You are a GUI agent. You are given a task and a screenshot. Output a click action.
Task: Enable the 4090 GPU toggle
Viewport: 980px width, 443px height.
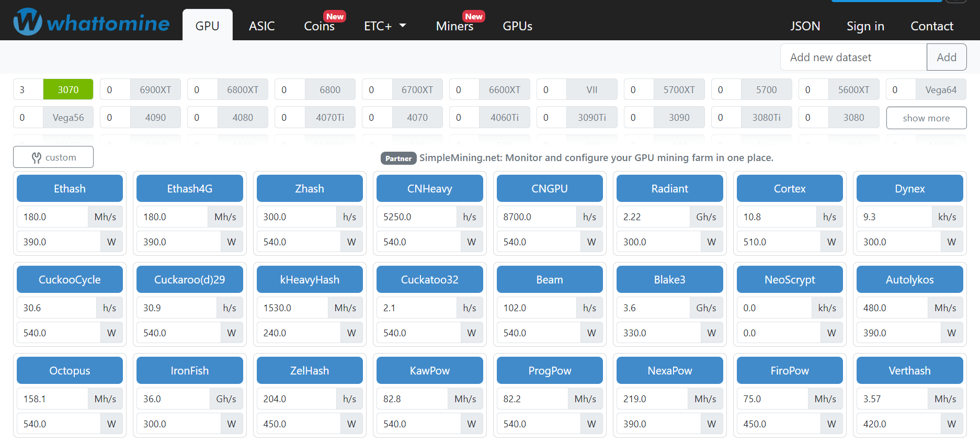click(155, 118)
